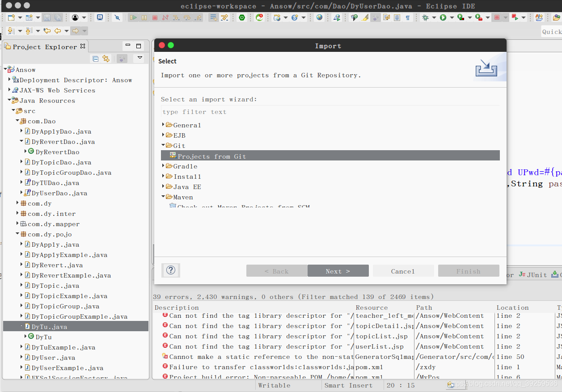The width and height of the screenshot is (562, 392).
Task: Select DyTopicGroup.java in the tree
Action: 65,306
